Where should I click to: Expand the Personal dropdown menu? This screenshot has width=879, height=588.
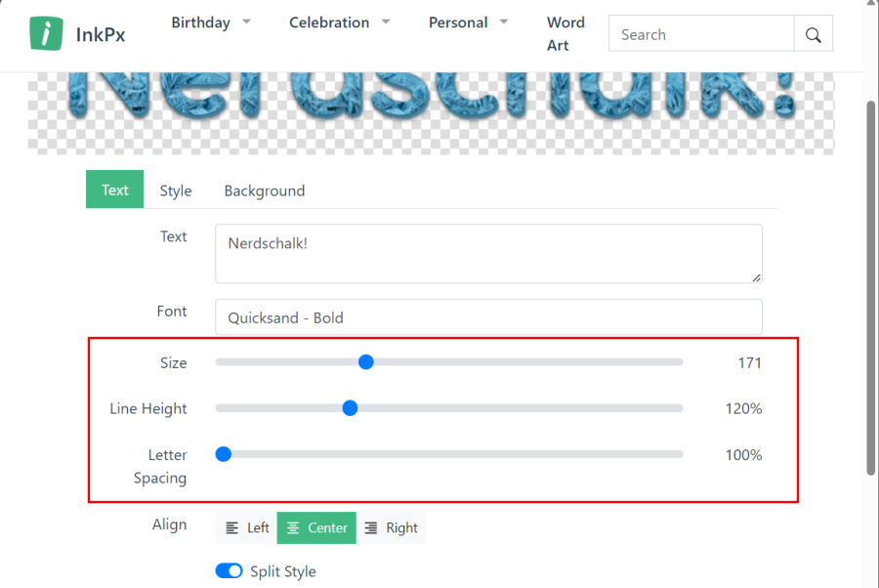[468, 22]
